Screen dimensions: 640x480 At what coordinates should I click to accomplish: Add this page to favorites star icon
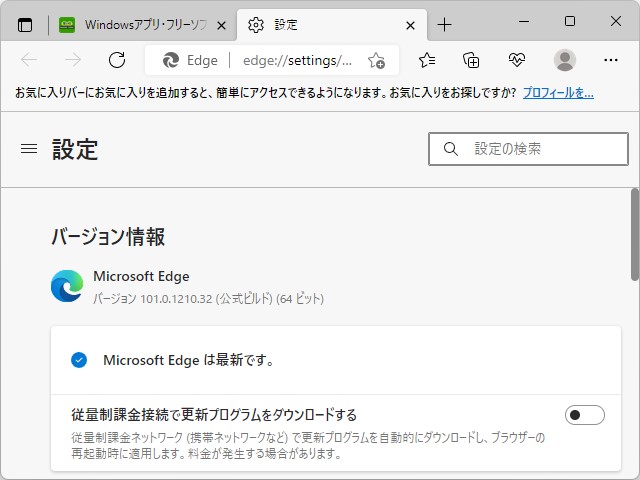point(376,60)
